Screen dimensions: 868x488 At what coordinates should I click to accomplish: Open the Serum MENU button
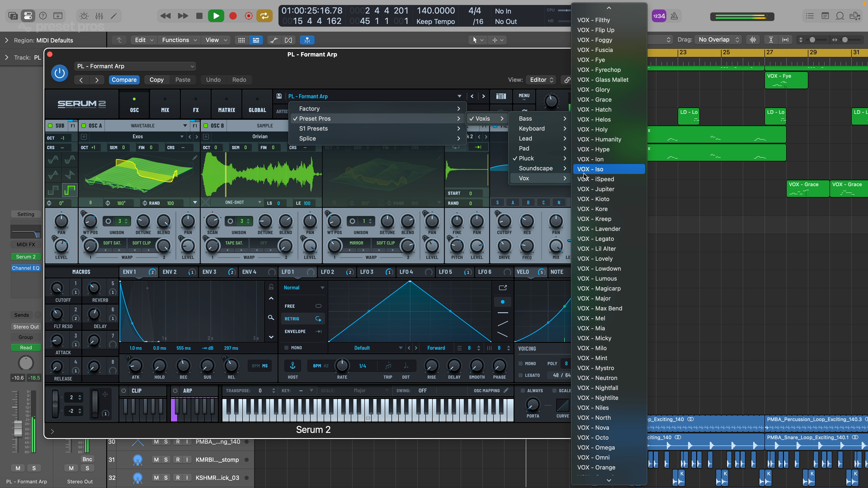pyautogui.click(x=524, y=96)
